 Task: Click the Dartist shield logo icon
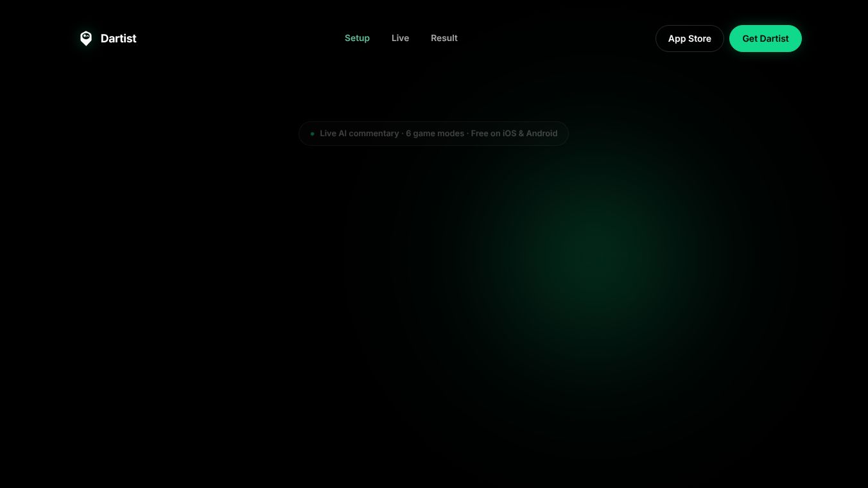[86, 39]
